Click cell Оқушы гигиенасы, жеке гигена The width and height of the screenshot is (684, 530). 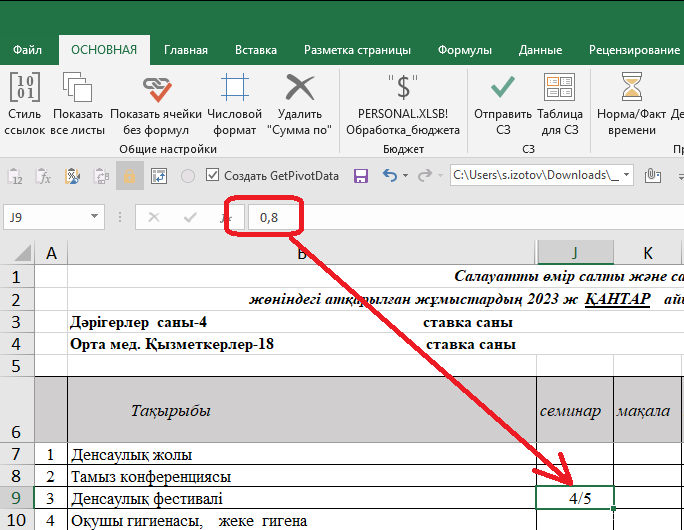point(302,520)
